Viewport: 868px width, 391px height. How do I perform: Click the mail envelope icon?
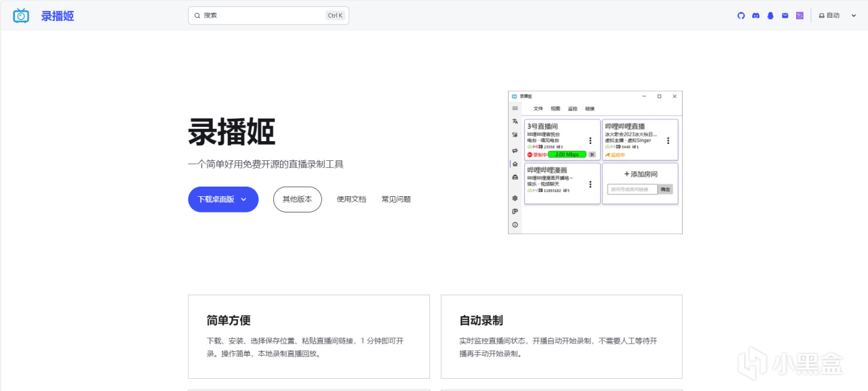[x=785, y=16]
